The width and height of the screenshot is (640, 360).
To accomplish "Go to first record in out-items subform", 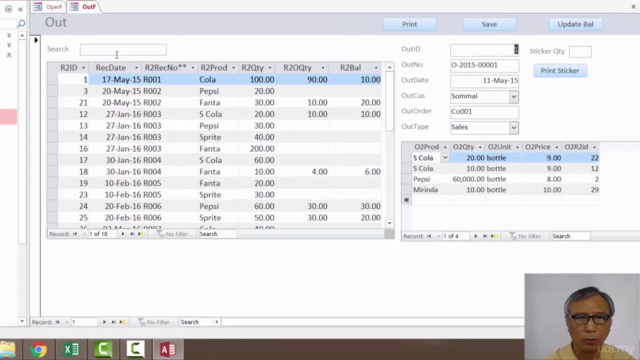I will click(429, 236).
